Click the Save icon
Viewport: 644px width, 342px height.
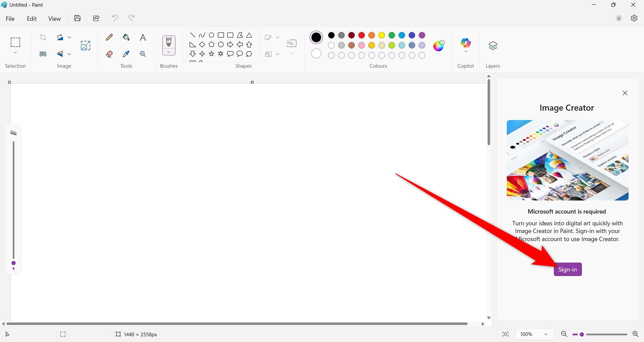(x=77, y=18)
